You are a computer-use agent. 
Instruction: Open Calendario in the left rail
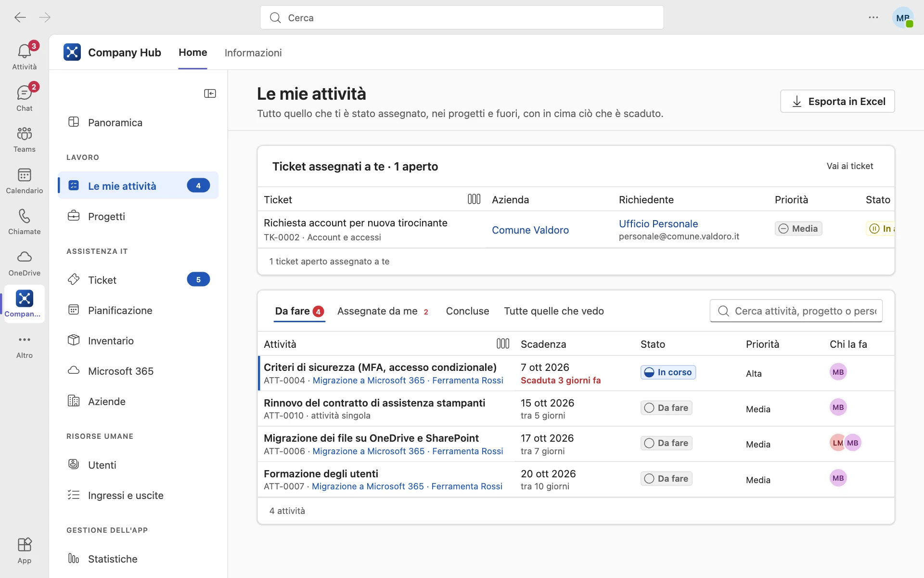[x=24, y=181]
